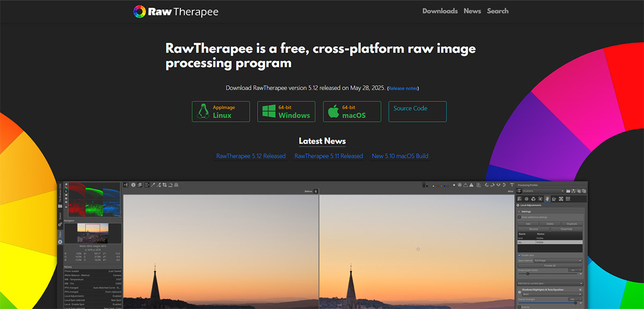The width and height of the screenshot is (644, 309).
Task: Uncheck the Enable Spot checkbox
Action: (519, 255)
